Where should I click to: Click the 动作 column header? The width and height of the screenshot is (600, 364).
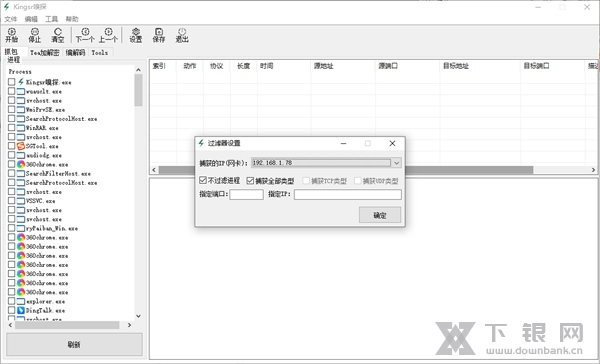pyautogui.click(x=190, y=66)
